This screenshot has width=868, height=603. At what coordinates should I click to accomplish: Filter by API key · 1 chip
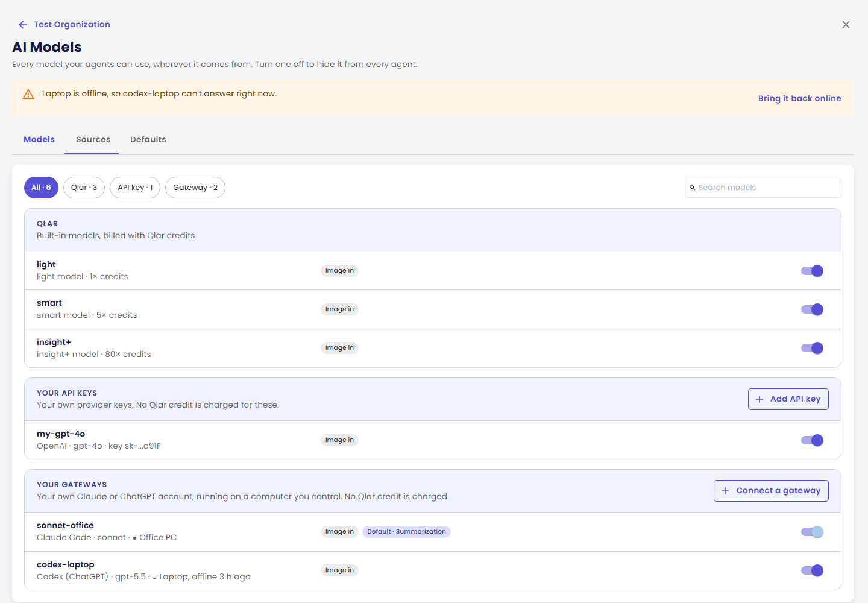(x=135, y=188)
